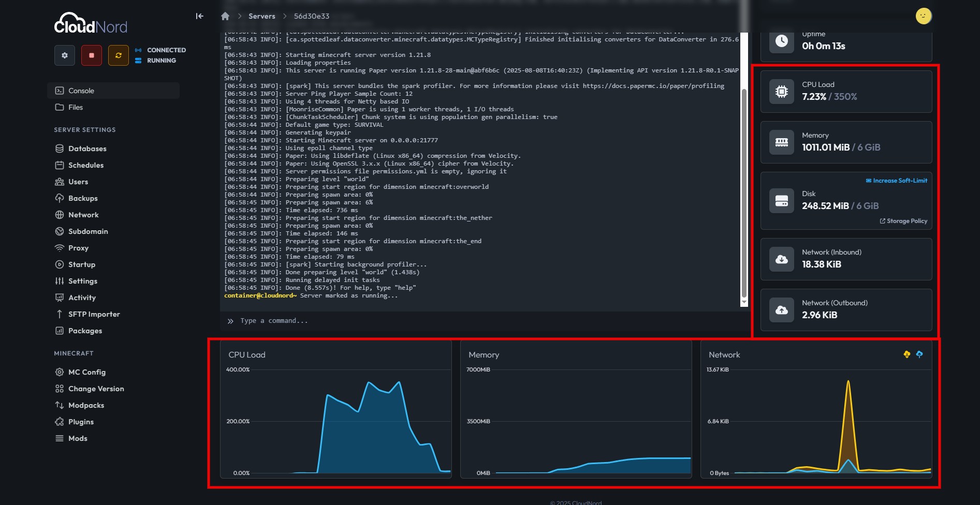980x505 pixels.
Task: Click the Modpacks arrows icon
Action: (x=60, y=405)
